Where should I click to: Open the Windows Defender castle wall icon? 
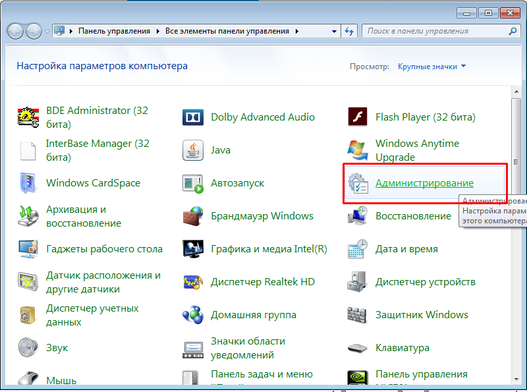(x=357, y=315)
